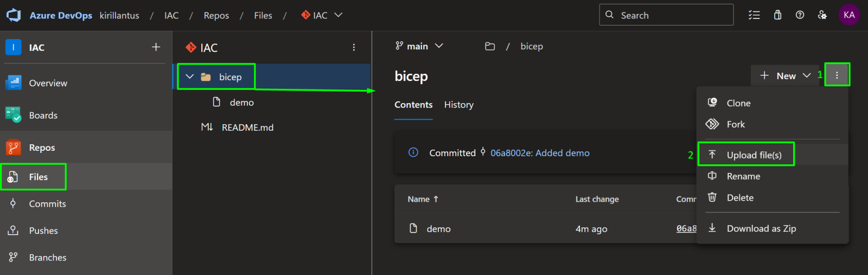Open the User settings icon
The image size is (868, 275).
(822, 15)
